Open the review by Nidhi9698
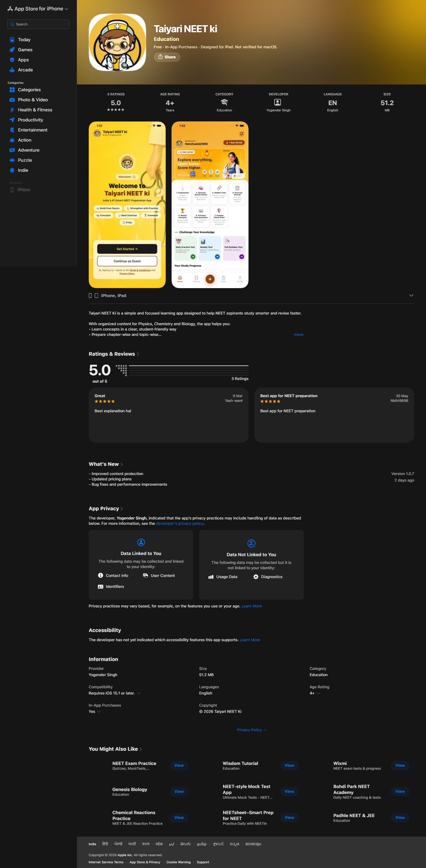Viewport: 426px width, 868px height. [334, 415]
